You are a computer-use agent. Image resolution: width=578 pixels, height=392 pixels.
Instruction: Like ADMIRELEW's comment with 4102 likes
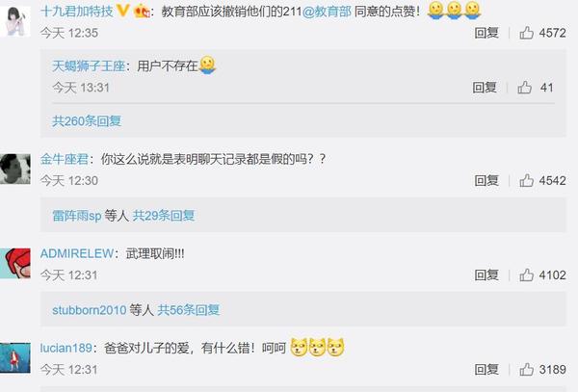coord(526,274)
